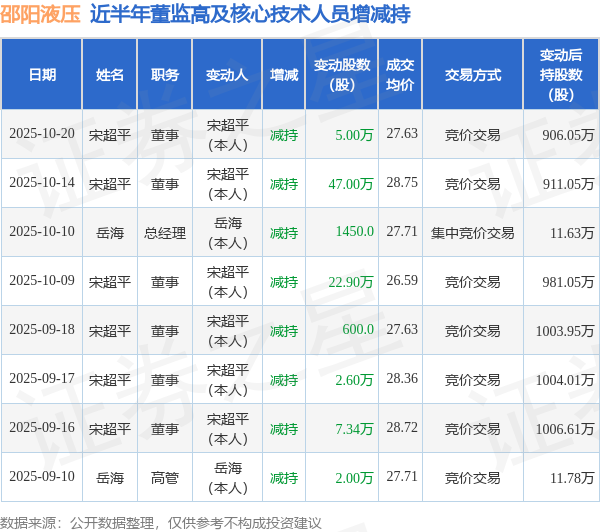This screenshot has width=600, height=532.
Task: Click the 911.05万 holdings value
Action: pyautogui.click(x=568, y=184)
